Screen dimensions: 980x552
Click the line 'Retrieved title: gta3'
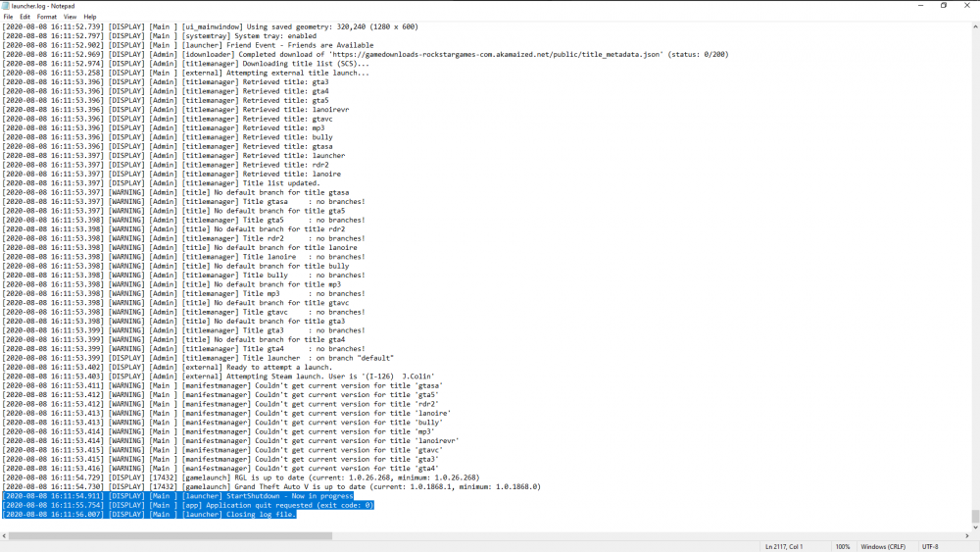tap(166, 82)
